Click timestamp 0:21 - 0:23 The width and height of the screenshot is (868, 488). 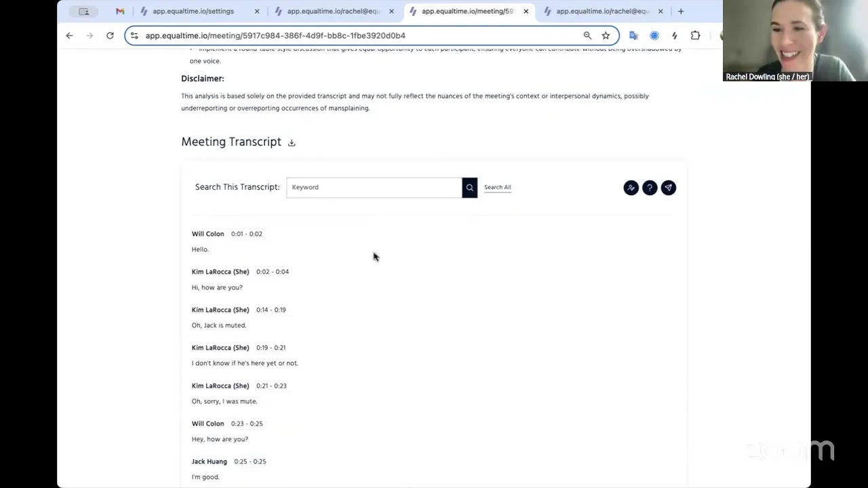click(271, 386)
